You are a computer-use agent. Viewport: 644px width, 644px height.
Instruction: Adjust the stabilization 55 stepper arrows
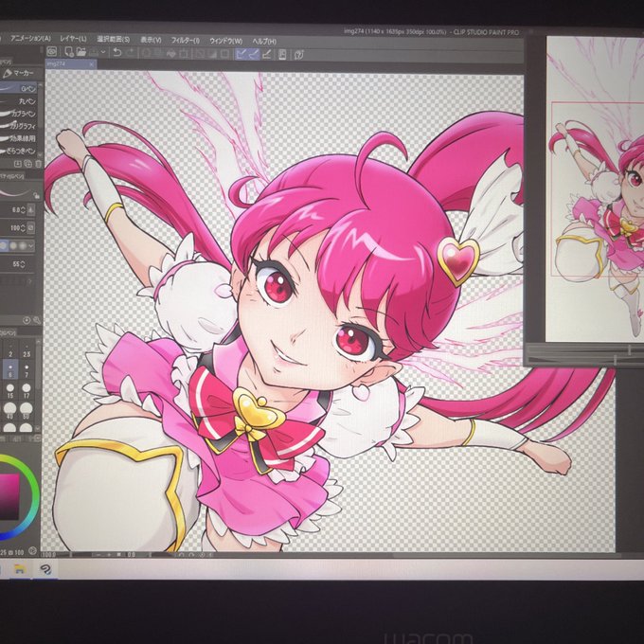click(x=22, y=264)
